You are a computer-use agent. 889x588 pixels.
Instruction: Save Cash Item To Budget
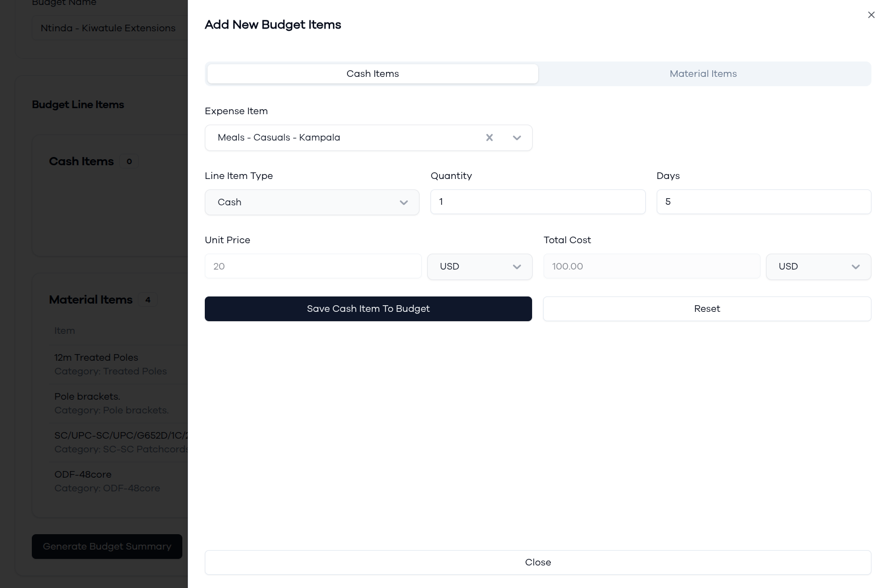point(368,309)
